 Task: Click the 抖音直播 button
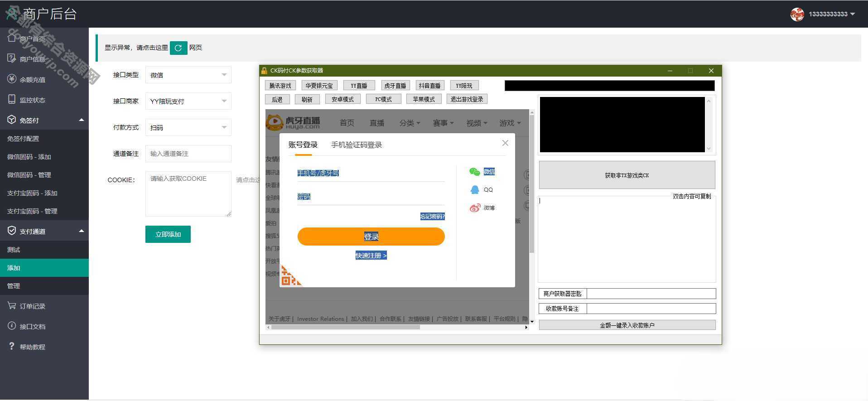click(x=430, y=86)
